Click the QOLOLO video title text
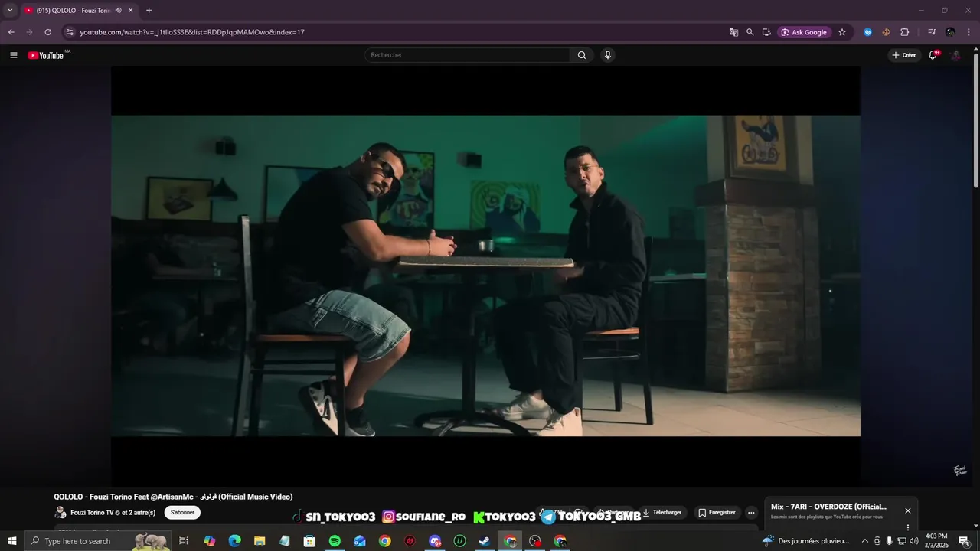The width and height of the screenshot is (980, 551). (x=173, y=497)
